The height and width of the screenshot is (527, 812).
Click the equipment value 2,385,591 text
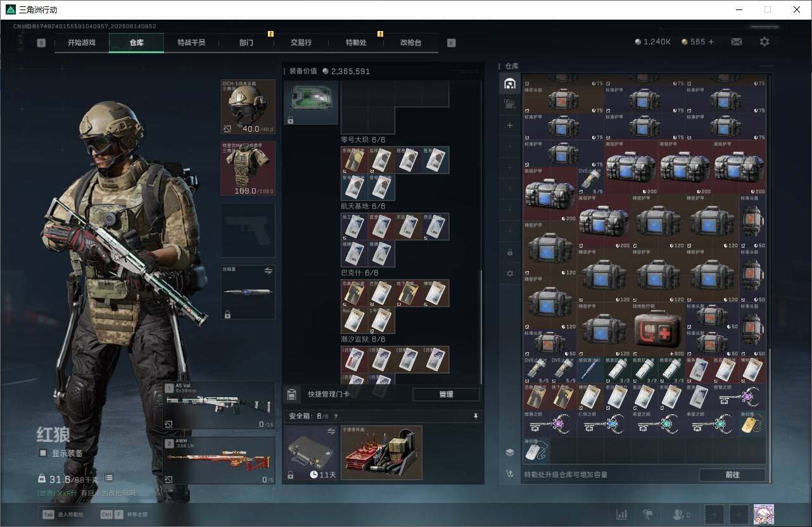tap(350, 72)
